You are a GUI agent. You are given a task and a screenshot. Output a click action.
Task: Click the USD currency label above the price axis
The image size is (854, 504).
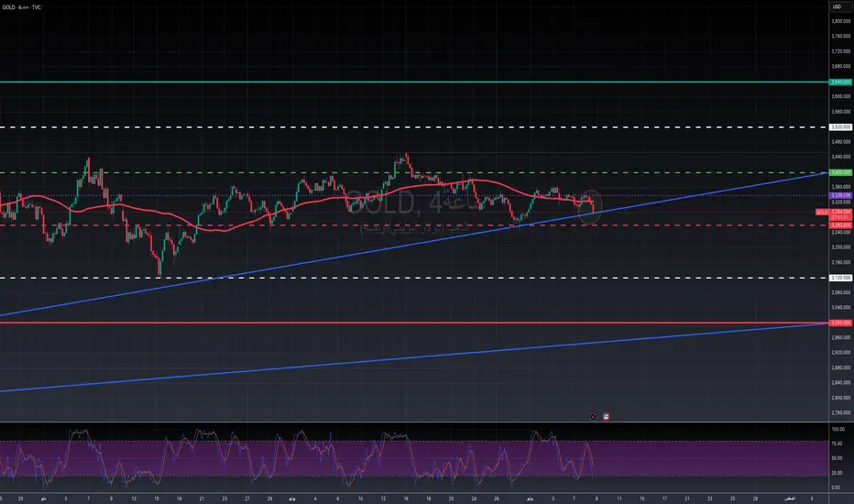click(x=836, y=7)
